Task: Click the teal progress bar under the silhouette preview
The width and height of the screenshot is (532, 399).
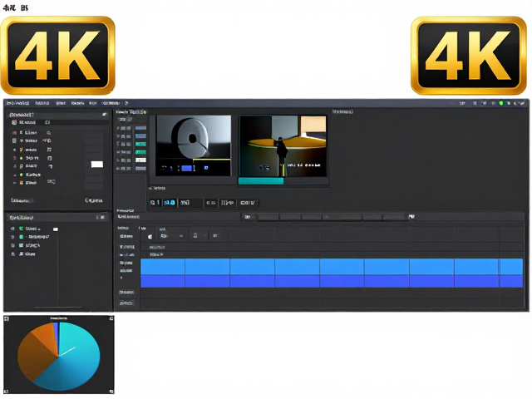Action: tap(261, 181)
